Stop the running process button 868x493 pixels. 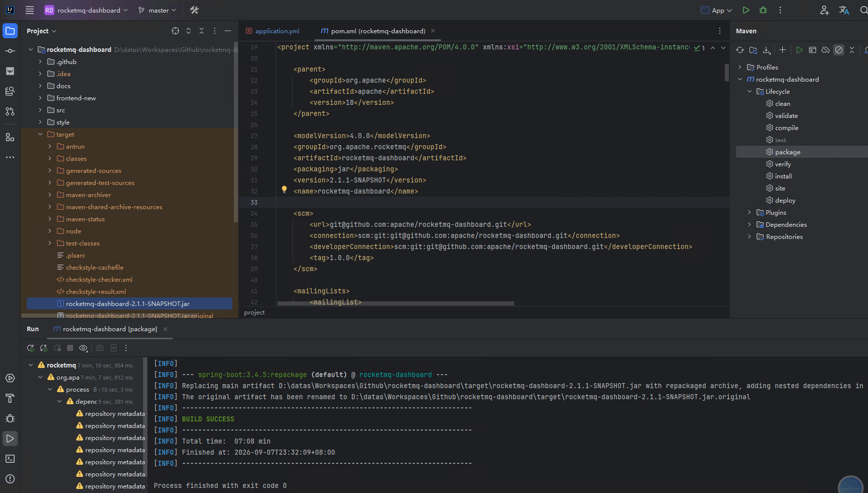tap(70, 348)
